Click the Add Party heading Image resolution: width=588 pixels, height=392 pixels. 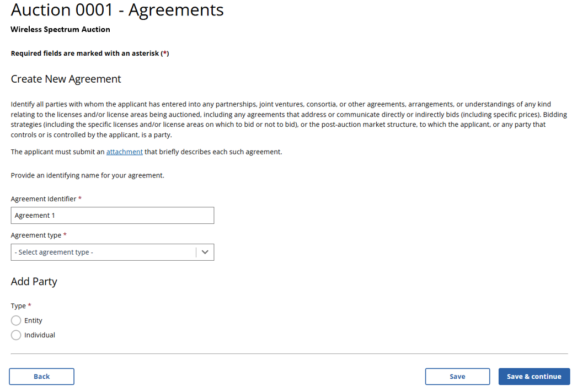pos(34,282)
